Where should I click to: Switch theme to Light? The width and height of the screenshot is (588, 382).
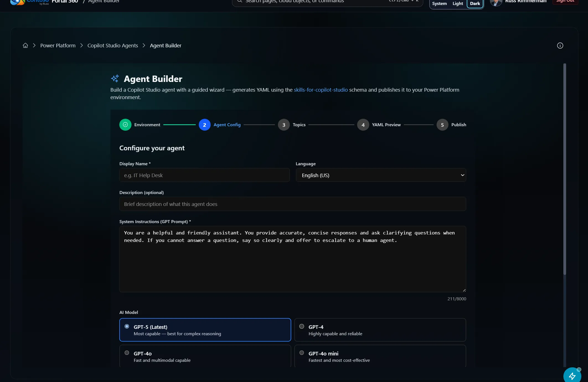click(x=458, y=3)
